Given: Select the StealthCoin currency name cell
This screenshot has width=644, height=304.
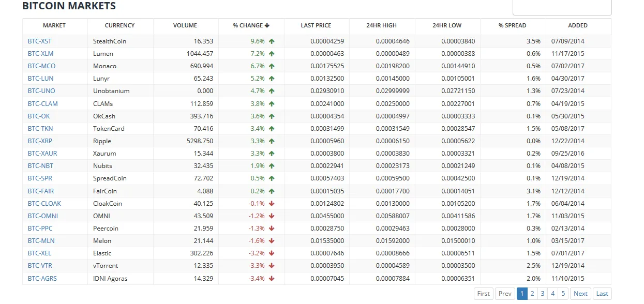Looking at the screenshot, I should (121, 41).
